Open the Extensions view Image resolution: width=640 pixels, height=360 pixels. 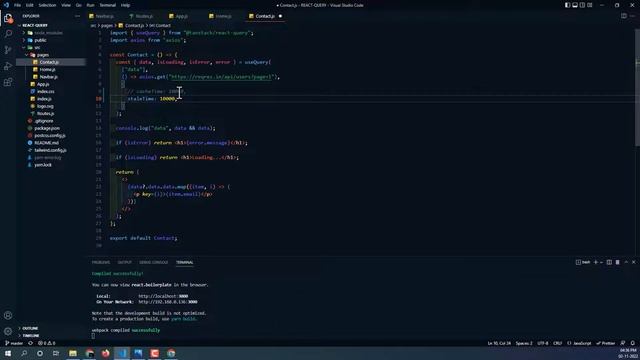click(x=8, y=82)
